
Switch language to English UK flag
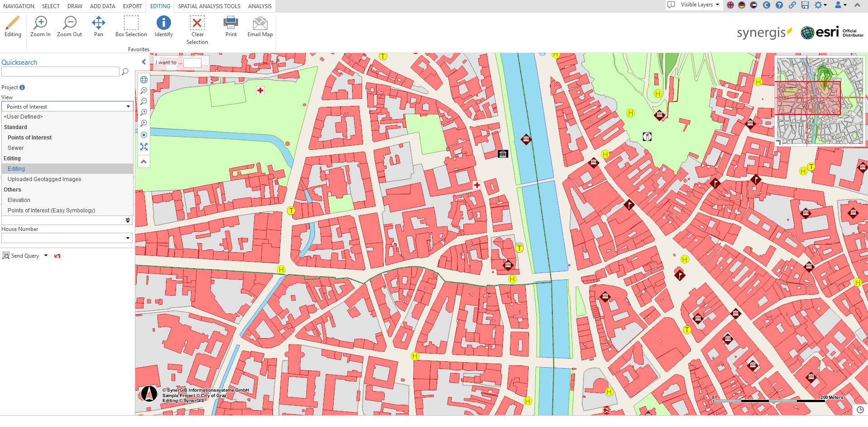730,5
